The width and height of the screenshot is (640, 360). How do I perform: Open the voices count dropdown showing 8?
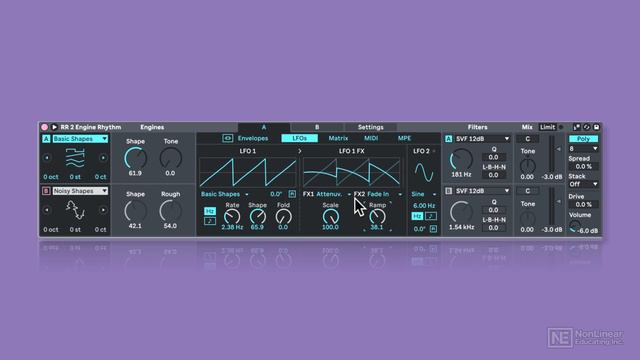tap(583, 149)
